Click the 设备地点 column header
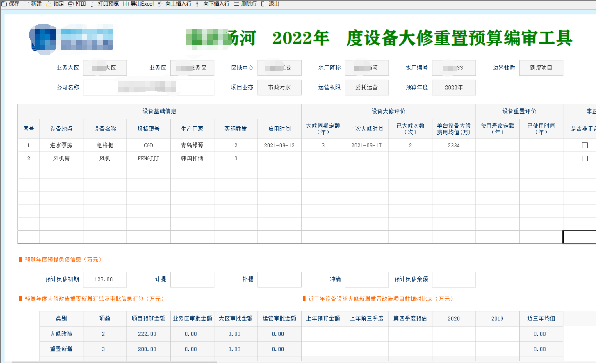597x364 pixels. coord(61,129)
